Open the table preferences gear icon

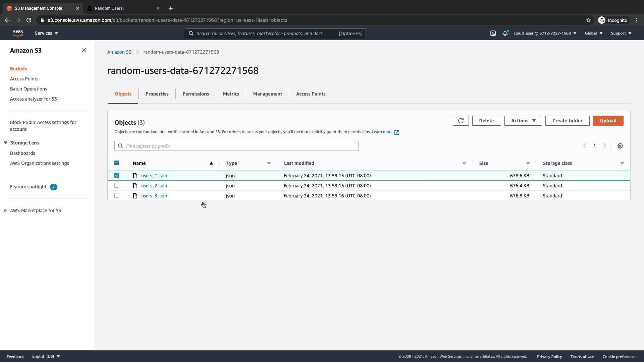point(620,146)
